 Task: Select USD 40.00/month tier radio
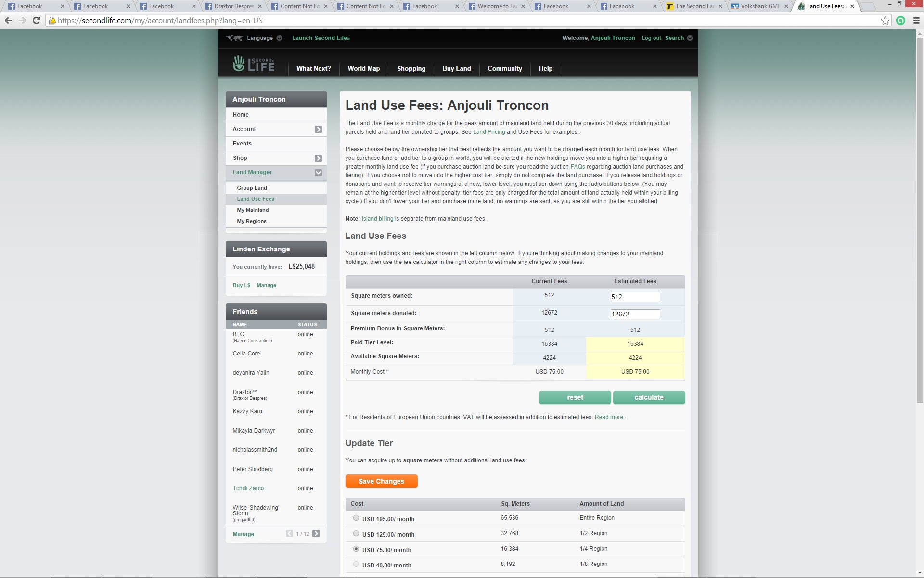click(356, 564)
